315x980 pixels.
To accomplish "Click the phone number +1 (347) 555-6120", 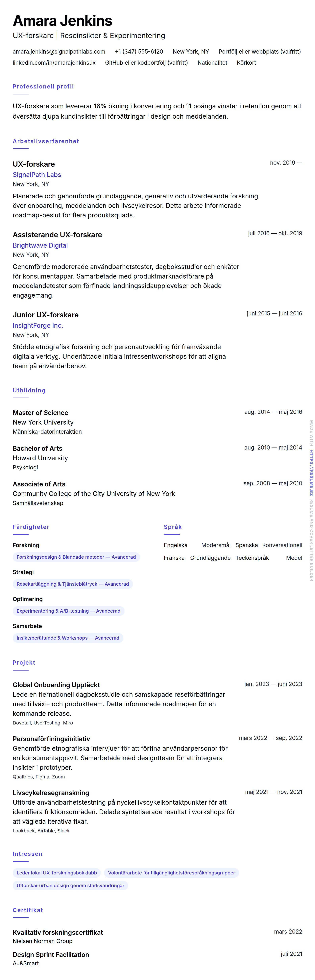I will click(x=139, y=52).
